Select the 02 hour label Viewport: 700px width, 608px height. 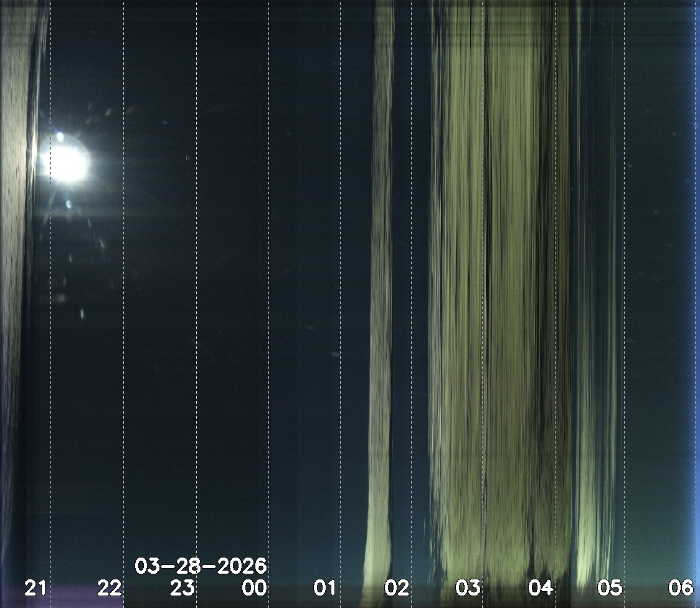click(x=397, y=587)
